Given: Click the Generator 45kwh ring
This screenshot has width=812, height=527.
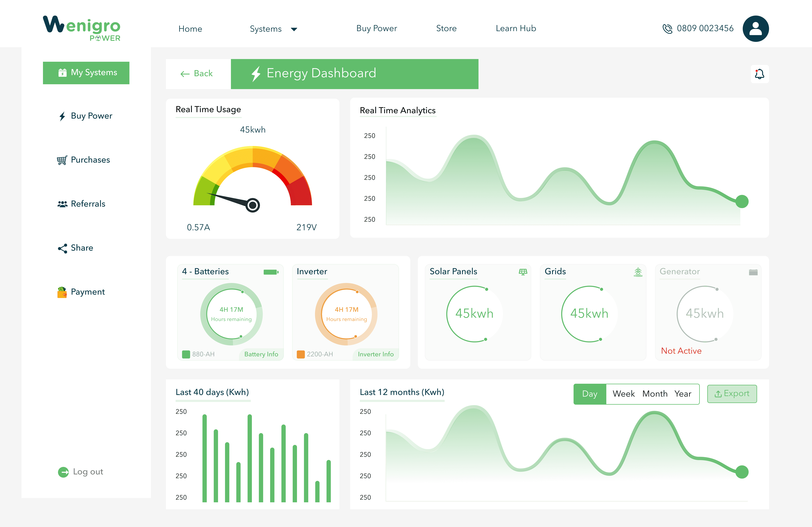Looking at the screenshot, I should tap(705, 314).
